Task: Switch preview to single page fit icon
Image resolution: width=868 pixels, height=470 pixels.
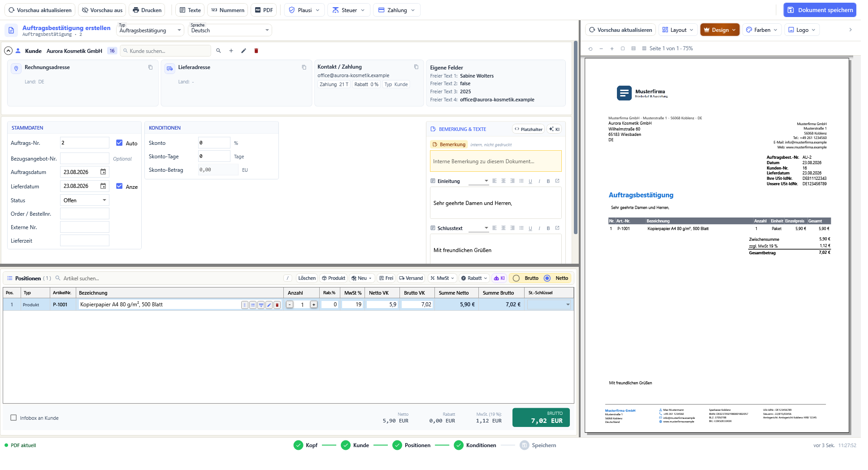Action: click(623, 48)
